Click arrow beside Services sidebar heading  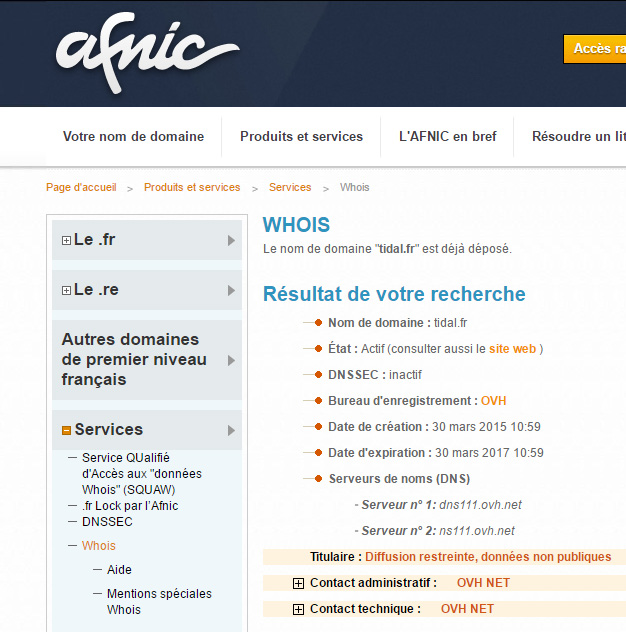click(231, 430)
